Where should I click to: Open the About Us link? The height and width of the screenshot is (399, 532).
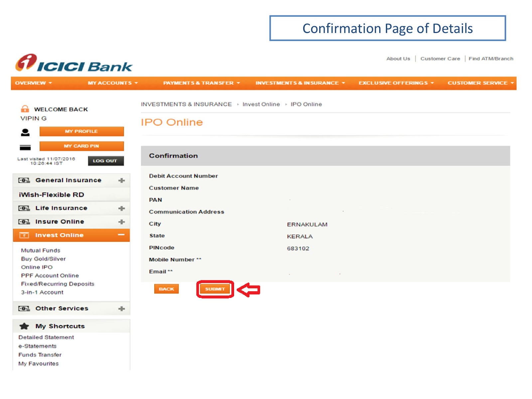tap(398, 59)
